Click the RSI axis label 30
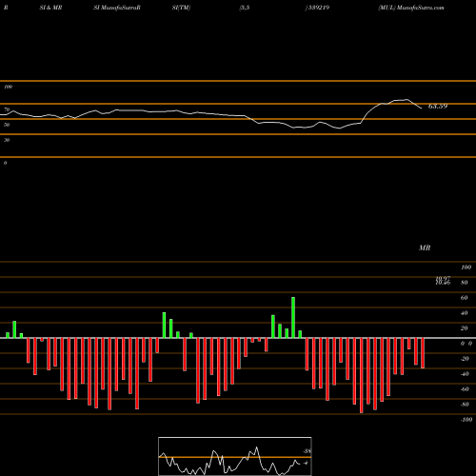This screenshot has height=476, width=476. [7, 140]
